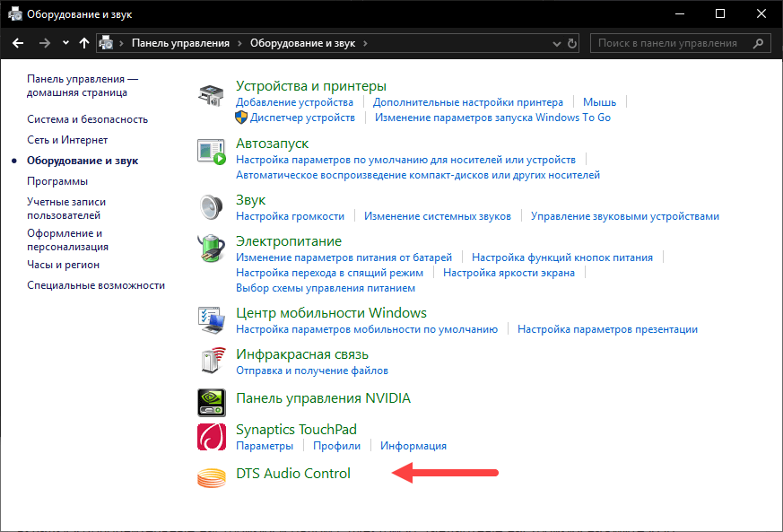The image size is (783, 532).
Task: Click the address bar control panel icon
Action: (x=106, y=43)
